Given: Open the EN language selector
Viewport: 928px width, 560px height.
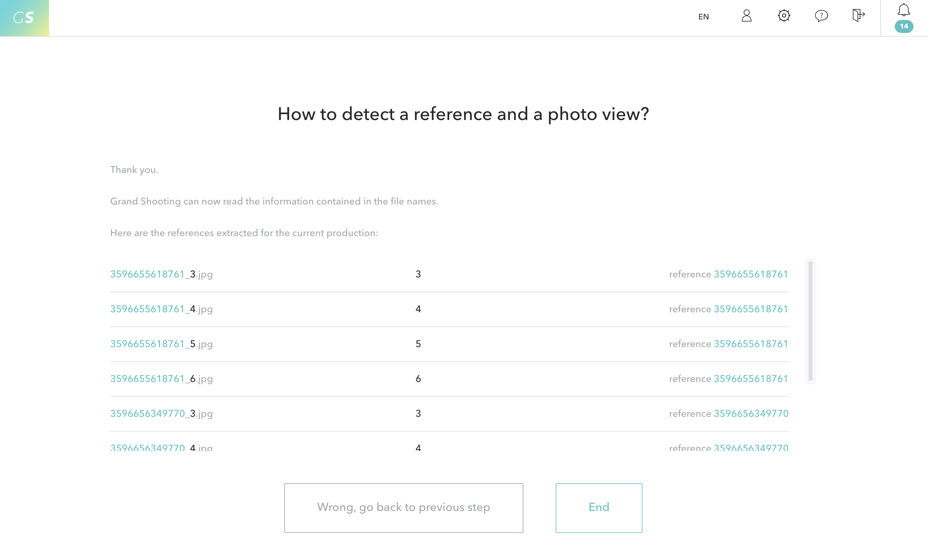Looking at the screenshot, I should [x=703, y=16].
